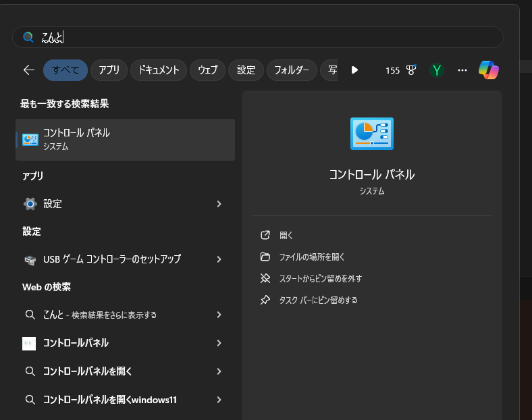This screenshot has height=420, width=532.
Task: Choose ファイルの場所を開く action
Action: click(x=311, y=257)
